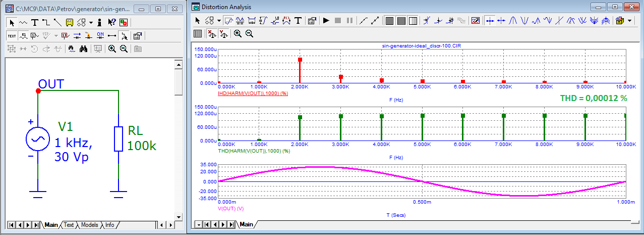This screenshot has width=644, height=235.
Task: Click the Y auto-scale icon
Action: (223, 33)
